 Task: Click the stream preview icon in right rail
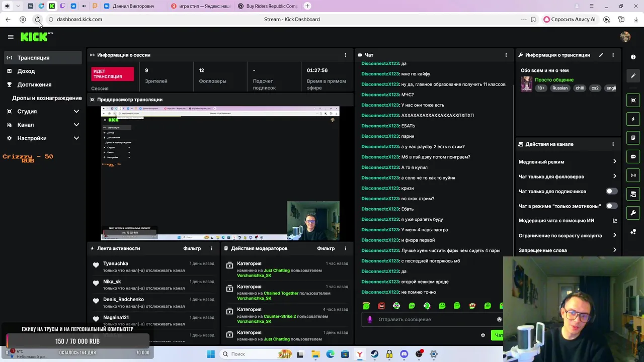(x=633, y=100)
